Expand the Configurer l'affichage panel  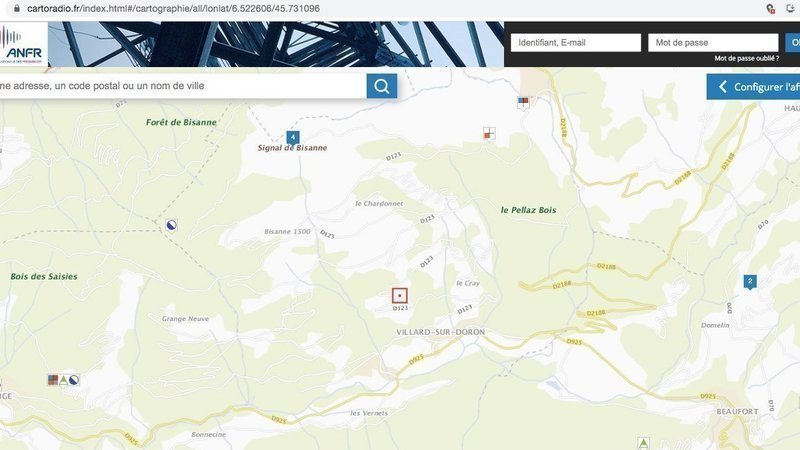point(754,87)
